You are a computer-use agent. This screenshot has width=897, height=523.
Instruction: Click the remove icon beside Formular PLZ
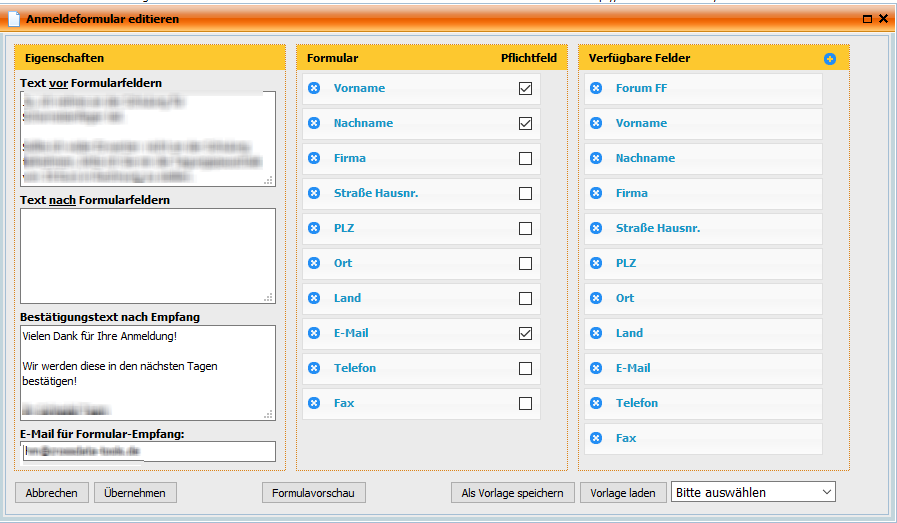pos(314,229)
